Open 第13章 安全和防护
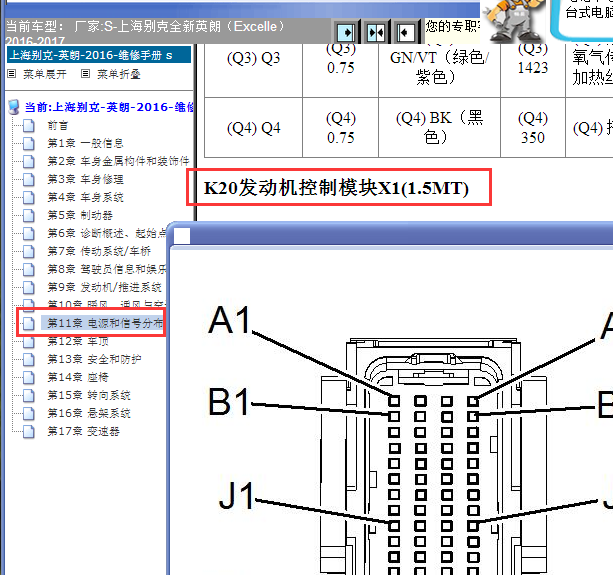 click(x=94, y=359)
